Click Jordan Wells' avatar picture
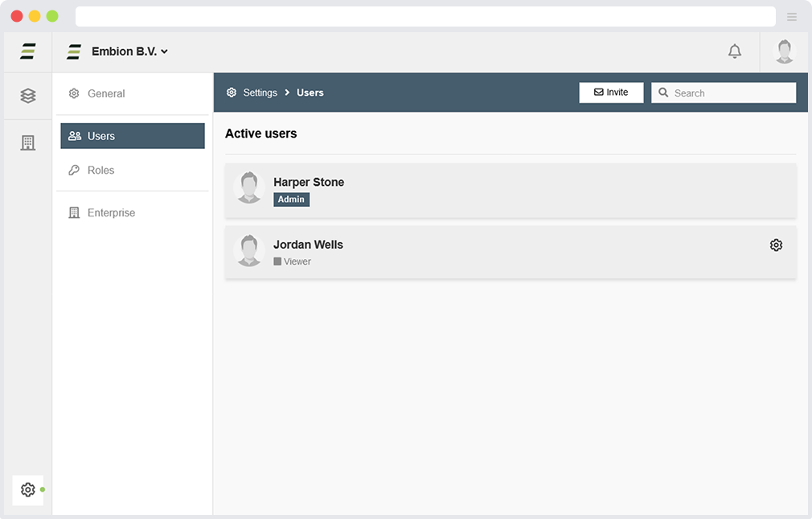The width and height of the screenshot is (812, 519). coord(249,250)
